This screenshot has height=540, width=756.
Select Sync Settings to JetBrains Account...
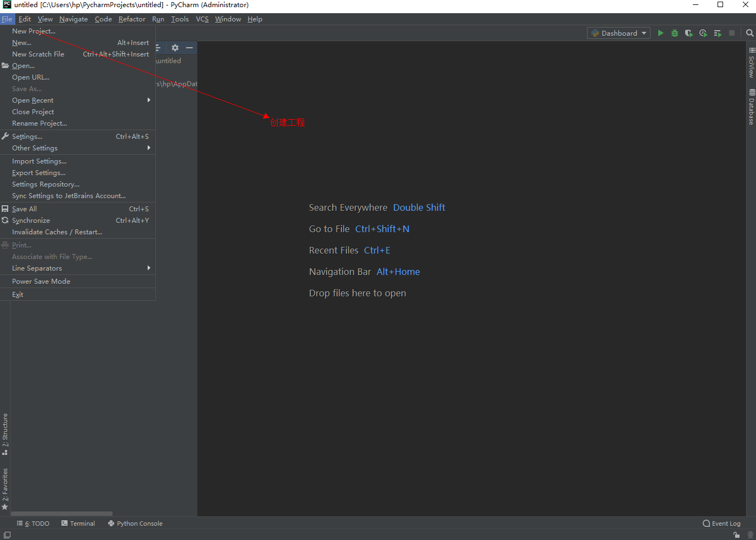pyautogui.click(x=78, y=196)
